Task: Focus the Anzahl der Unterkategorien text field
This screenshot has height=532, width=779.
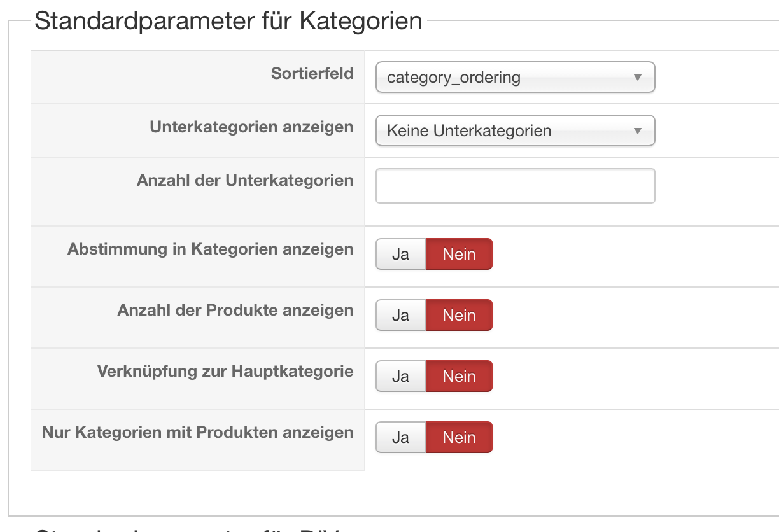Action: point(515,186)
